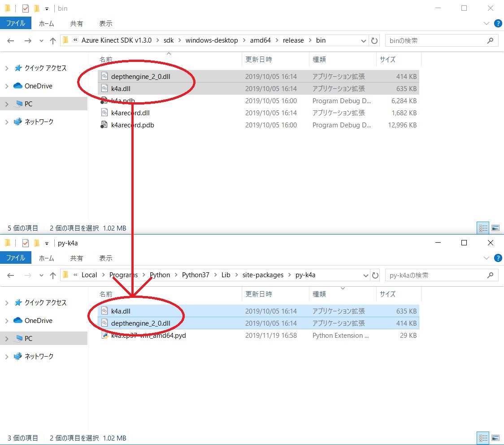Screen dimensions: 504x445
Task: Click ファイル tab in py-k4a window
Action: [16, 257]
